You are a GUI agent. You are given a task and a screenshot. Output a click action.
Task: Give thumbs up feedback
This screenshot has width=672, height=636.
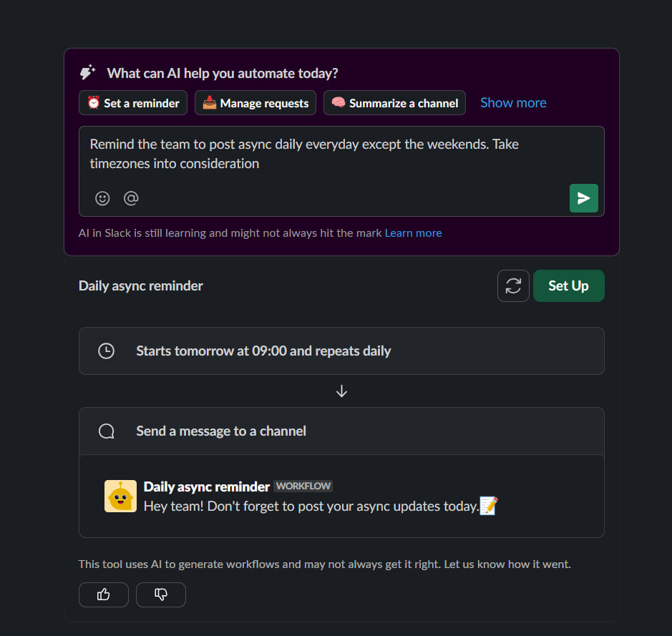tap(104, 595)
